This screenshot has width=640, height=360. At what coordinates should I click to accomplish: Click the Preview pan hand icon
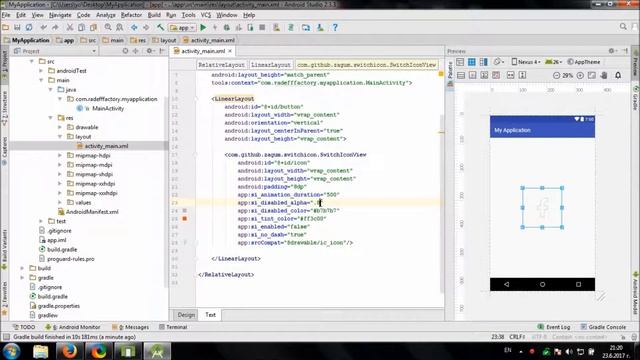point(604,76)
